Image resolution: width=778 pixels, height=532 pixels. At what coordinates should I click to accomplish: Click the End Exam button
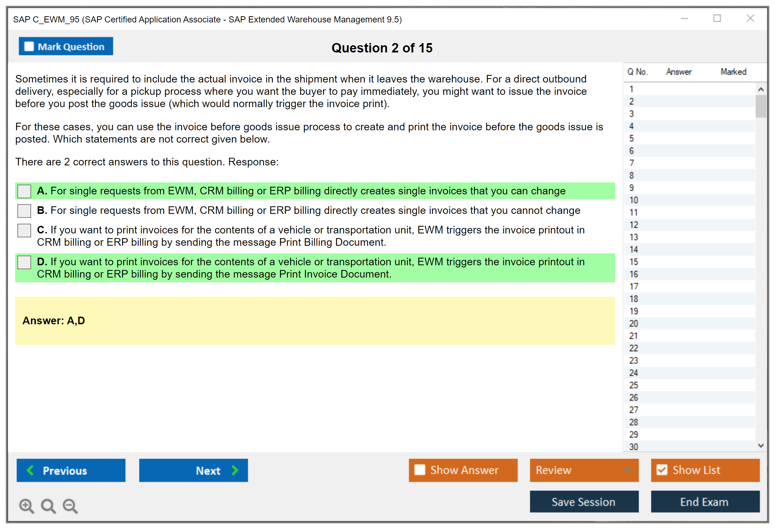(705, 502)
